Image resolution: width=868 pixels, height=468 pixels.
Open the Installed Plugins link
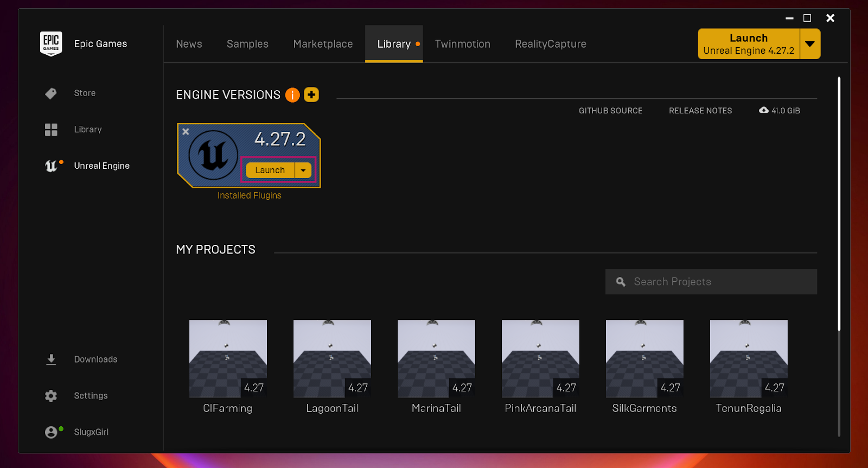pyautogui.click(x=250, y=195)
